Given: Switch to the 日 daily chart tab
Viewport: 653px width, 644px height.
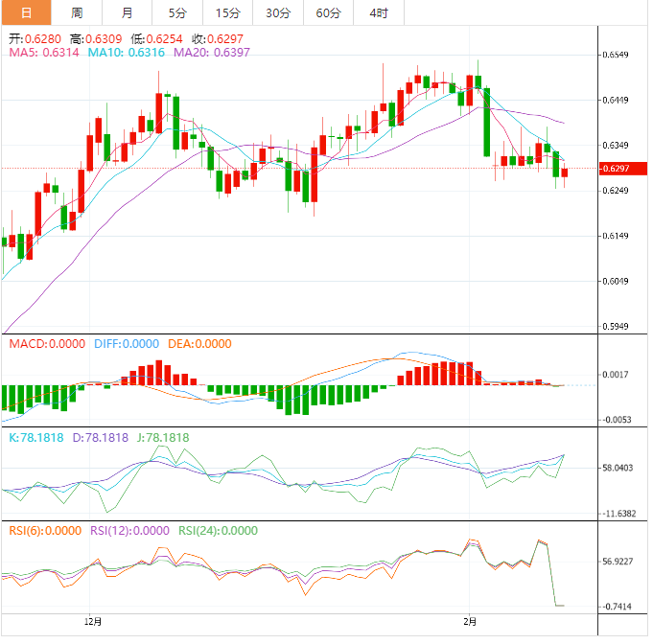Looking at the screenshot, I should click(x=26, y=12).
